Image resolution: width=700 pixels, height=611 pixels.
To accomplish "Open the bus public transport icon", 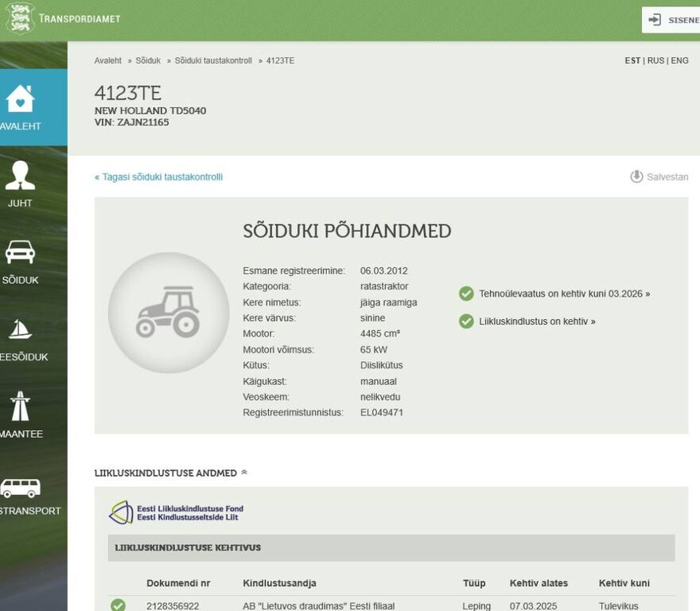I will 20,488.
